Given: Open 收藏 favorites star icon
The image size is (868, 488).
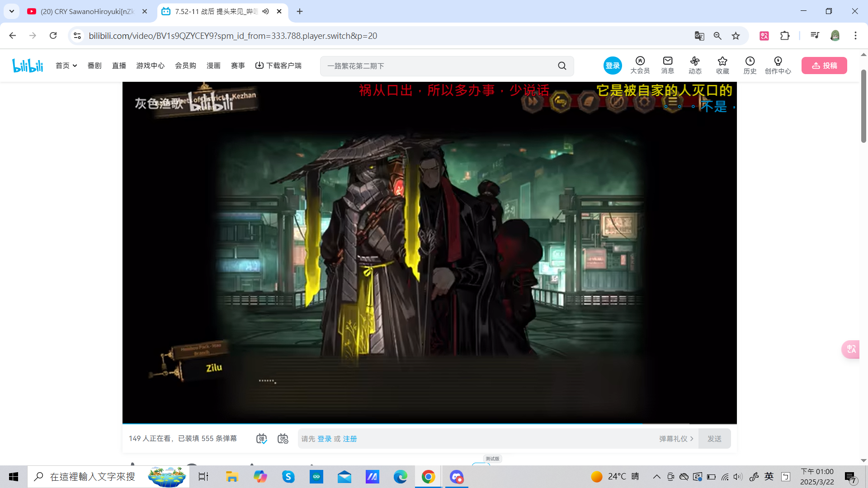Looking at the screenshot, I should tap(722, 66).
